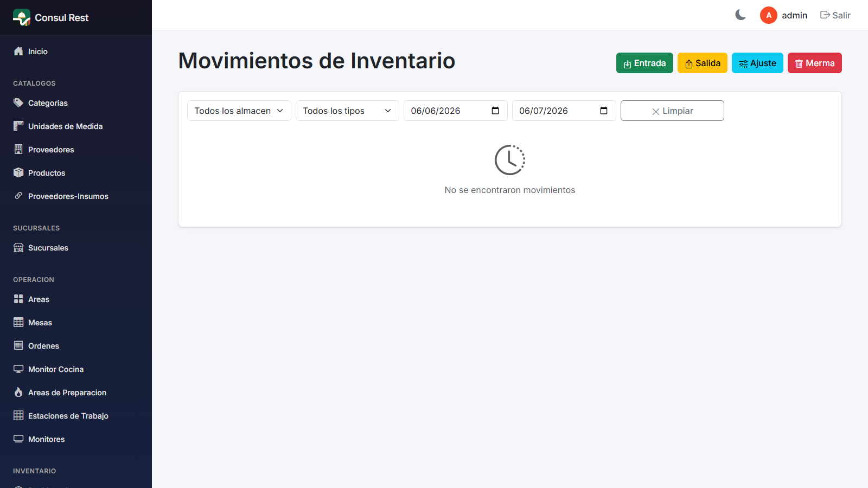Clear filters with the Limpiar button
This screenshot has height=488, width=868.
[672, 111]
